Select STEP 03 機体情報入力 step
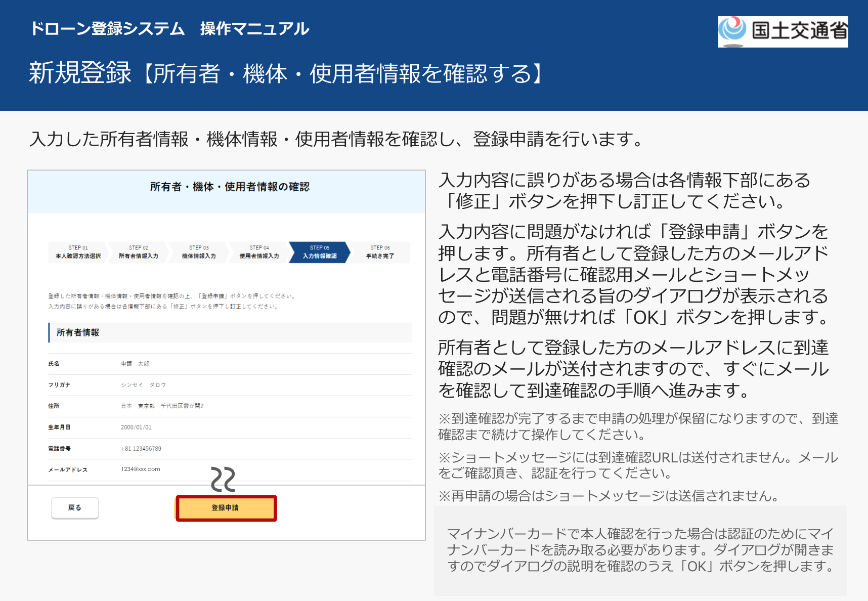Screen dimensions: 868x601 [199, 252]
